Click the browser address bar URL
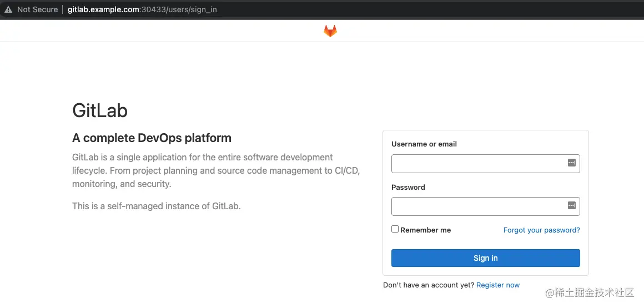644x308 pixels. point(142,9)
